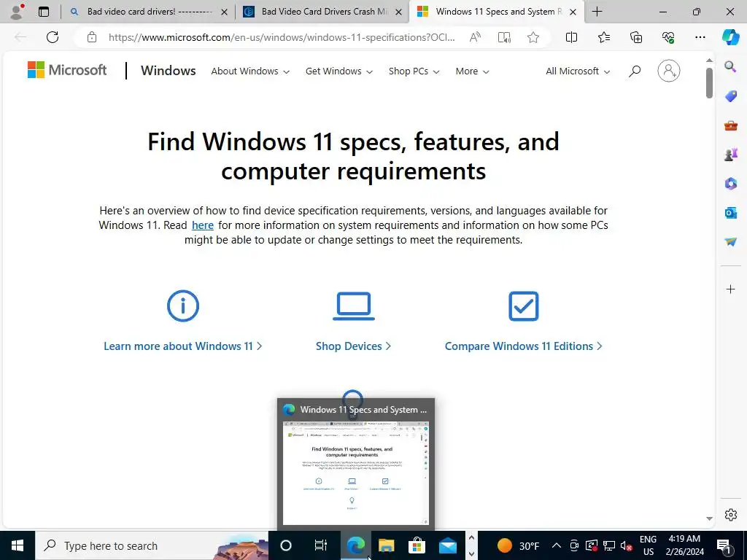
Task: Open Task View on taskbar
Action: click(x=321, y=545)
